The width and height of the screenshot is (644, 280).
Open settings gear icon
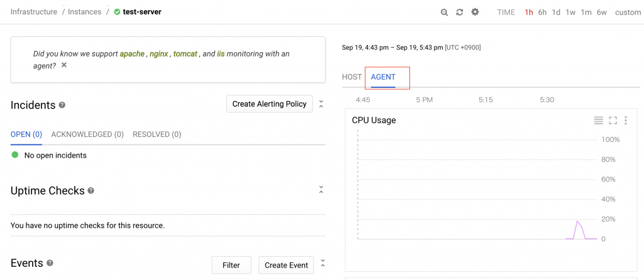(x=475, y=12)
